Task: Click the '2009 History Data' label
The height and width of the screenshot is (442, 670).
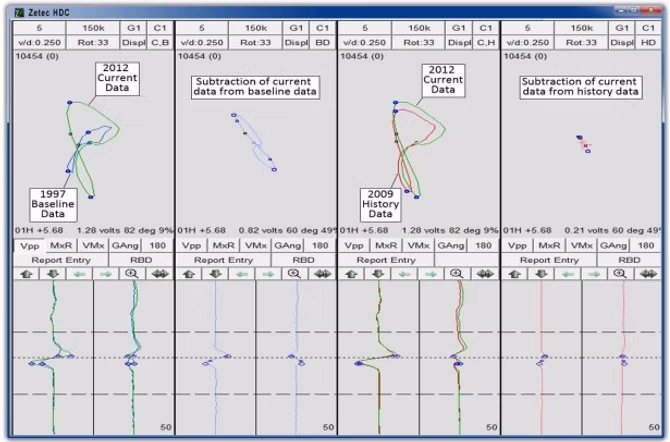Action: click(x=380, y=204)
